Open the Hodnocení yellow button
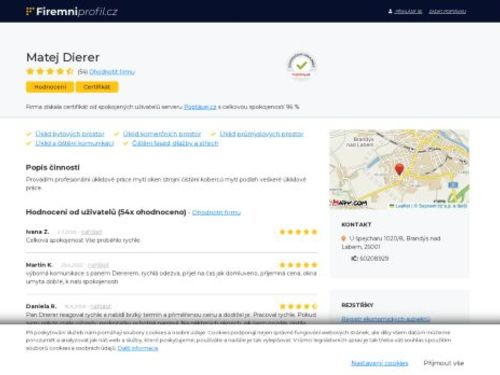The image size is (500, 375). 50,87
